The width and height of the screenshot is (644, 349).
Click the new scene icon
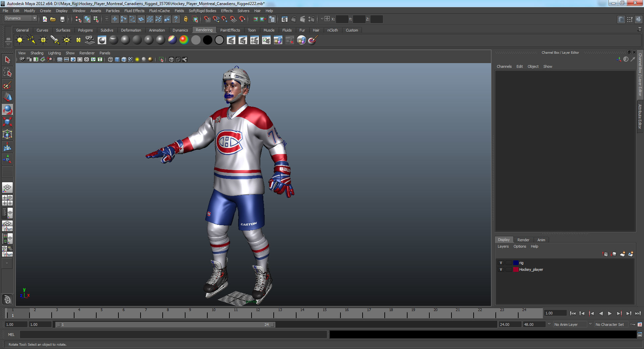45,19
